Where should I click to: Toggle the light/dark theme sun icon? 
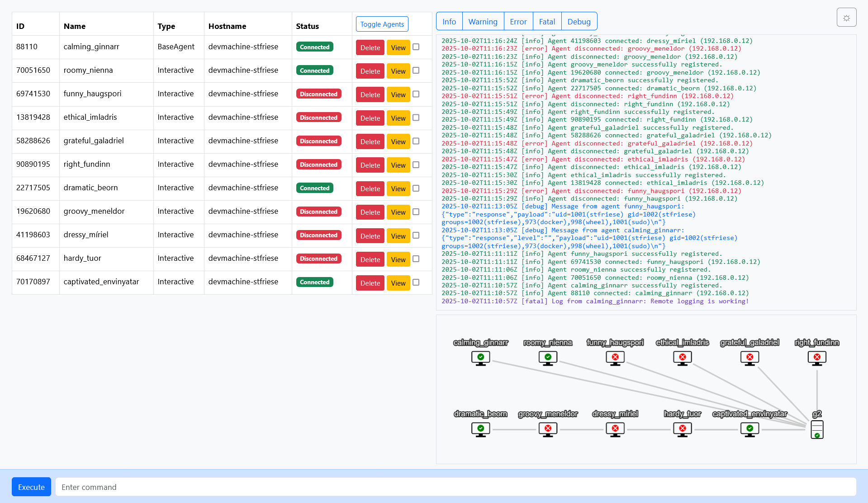coord(846,18)
